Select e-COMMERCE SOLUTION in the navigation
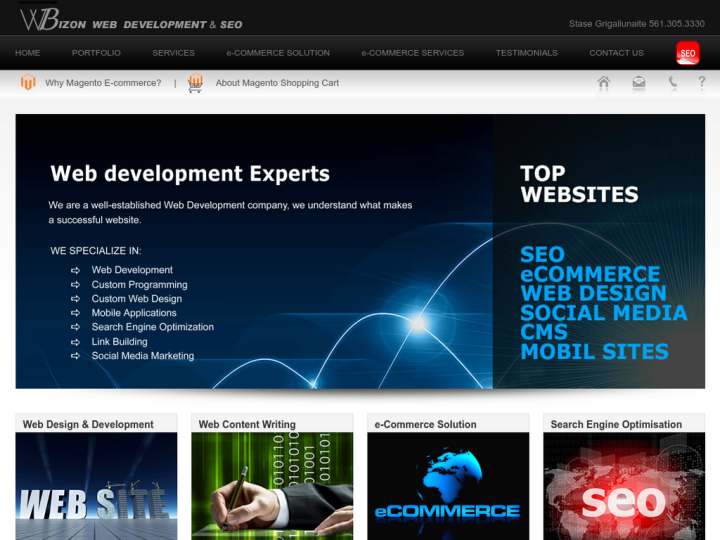This screenshot has height=540, width=720. coord(278,53)
